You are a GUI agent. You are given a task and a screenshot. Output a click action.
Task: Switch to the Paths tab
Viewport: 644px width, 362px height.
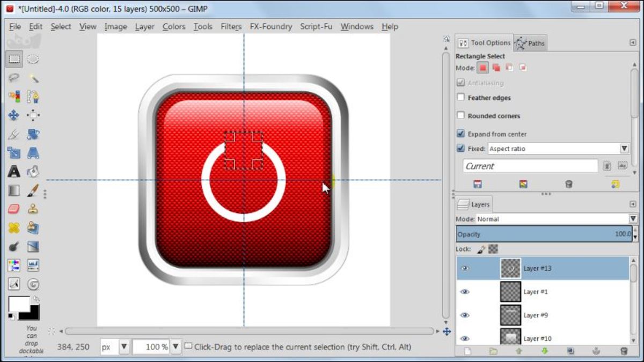[x=536, y=43]
